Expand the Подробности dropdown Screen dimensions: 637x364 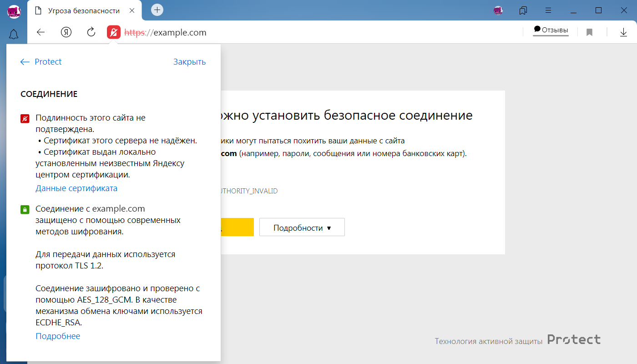coord(302,228)
